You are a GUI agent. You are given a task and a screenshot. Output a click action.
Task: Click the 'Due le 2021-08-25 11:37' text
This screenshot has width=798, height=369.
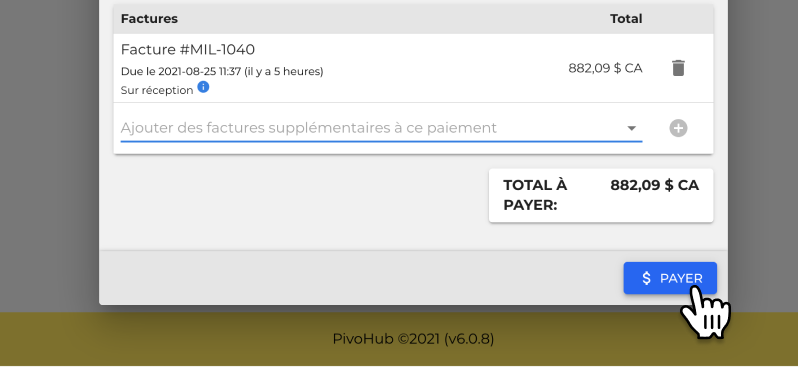coord(181,71)
